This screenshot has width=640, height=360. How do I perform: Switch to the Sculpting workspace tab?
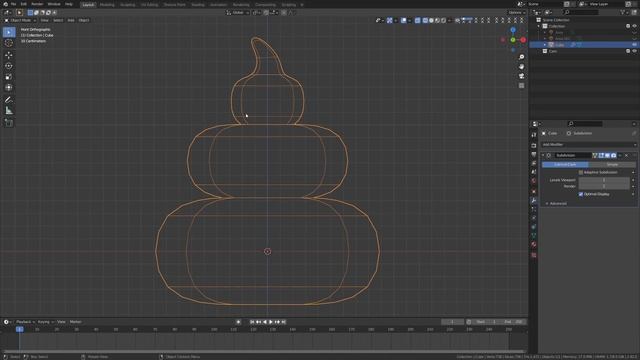pos(127,4)
